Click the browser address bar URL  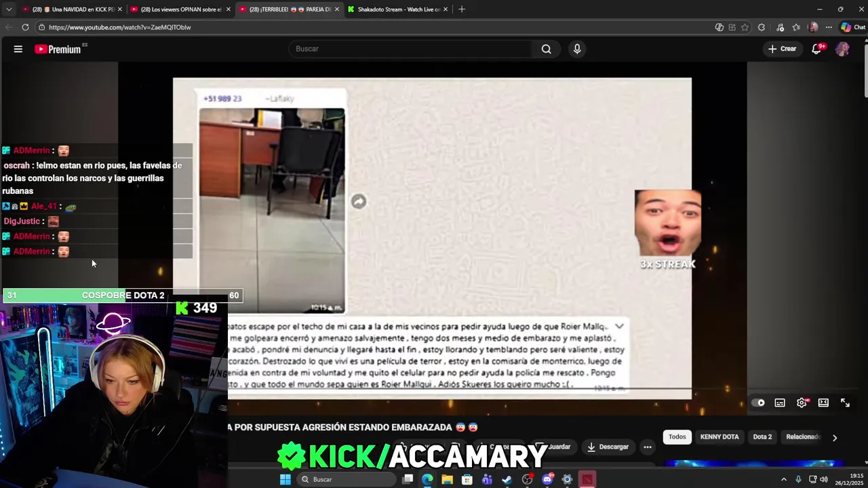click(119, 27)
